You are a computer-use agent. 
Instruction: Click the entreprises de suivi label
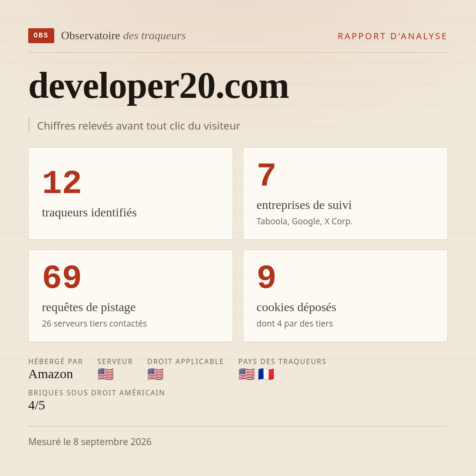point(304,205)
